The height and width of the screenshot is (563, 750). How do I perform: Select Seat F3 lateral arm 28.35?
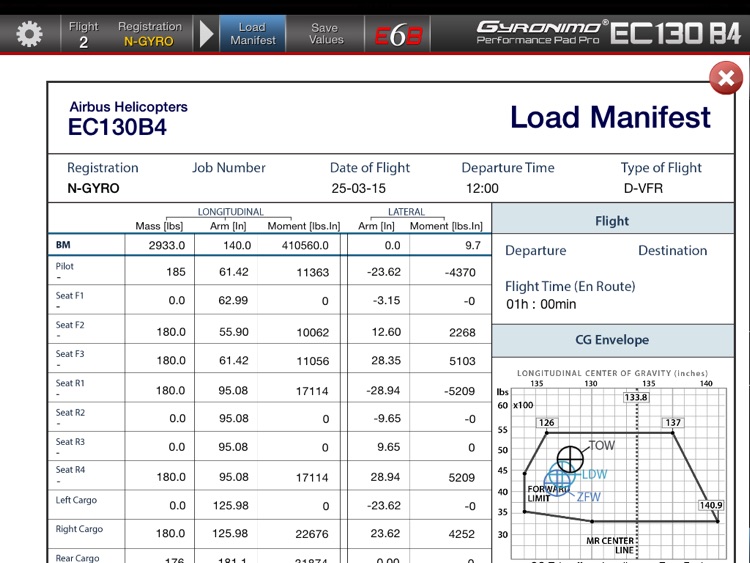(x=386, y=360)
